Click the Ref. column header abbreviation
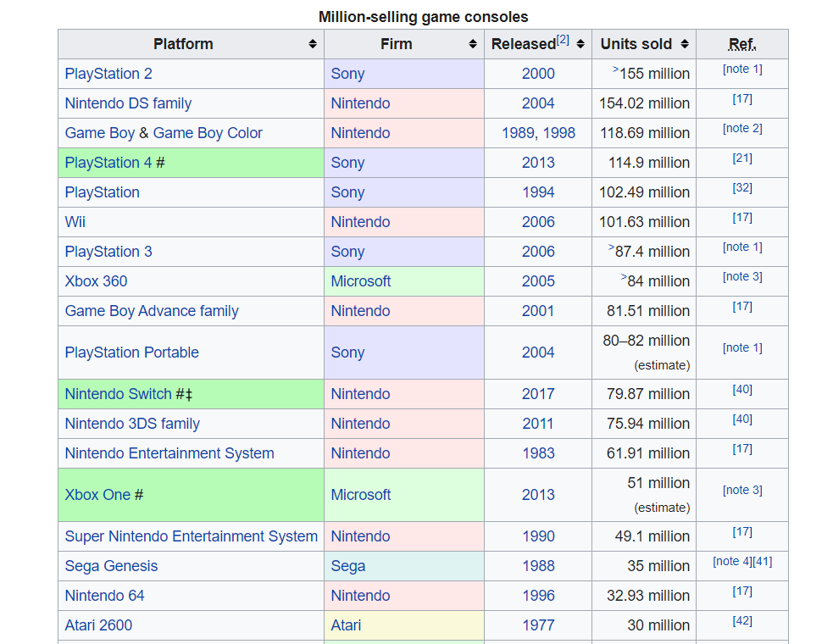This screenshot has height=644, width=833. pos(742,44)
